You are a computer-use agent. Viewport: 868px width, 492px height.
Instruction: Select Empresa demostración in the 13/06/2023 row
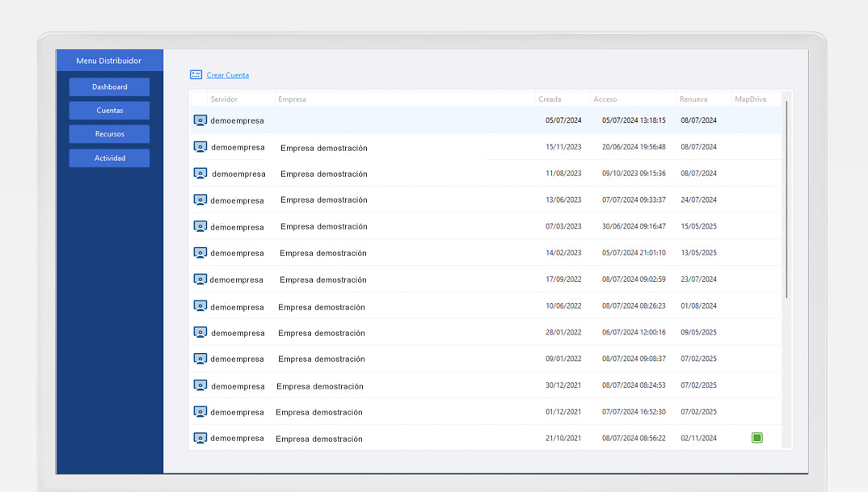point(324,200)
